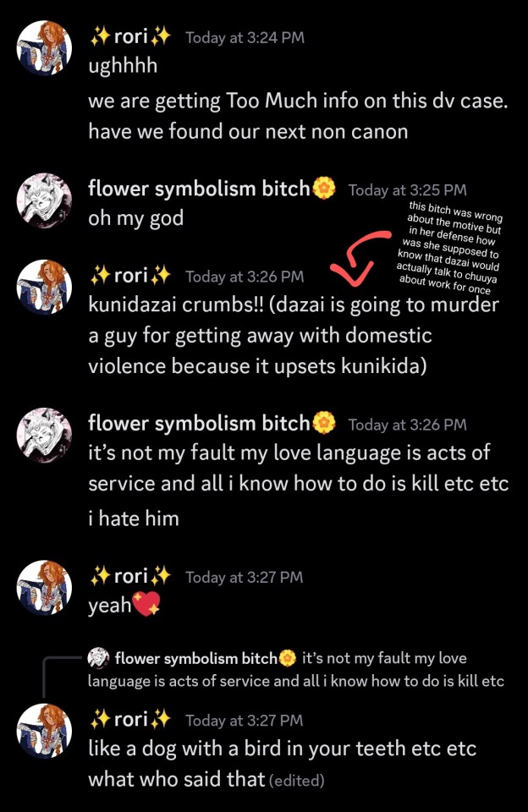Click the red hand-drawn arrow annotation
The image size is (528, 812).
tap(360, 259)
